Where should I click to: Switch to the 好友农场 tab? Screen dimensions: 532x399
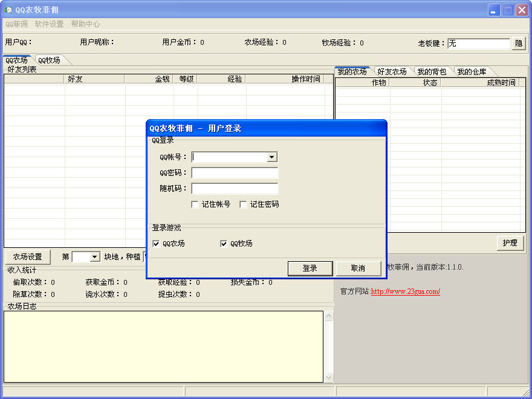tap(392, 72)
